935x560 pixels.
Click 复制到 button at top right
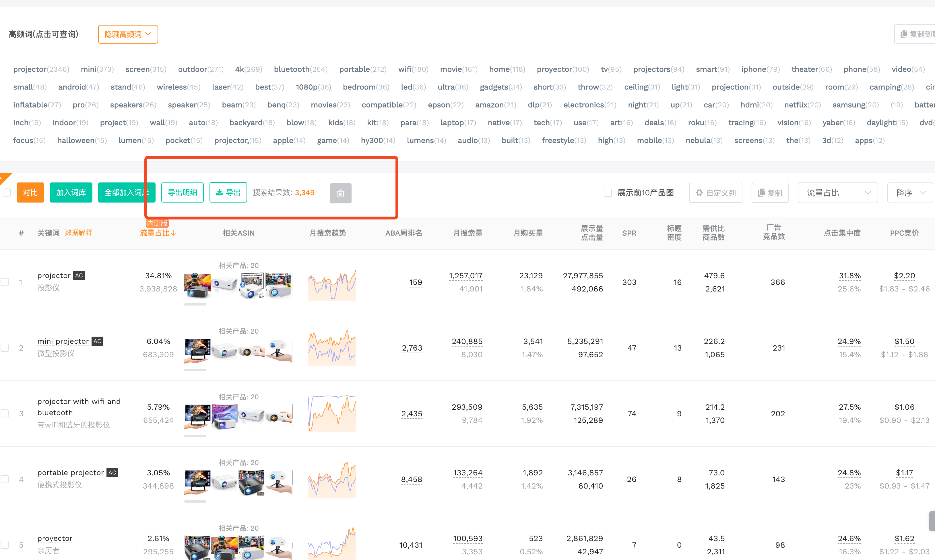(915, 34)
